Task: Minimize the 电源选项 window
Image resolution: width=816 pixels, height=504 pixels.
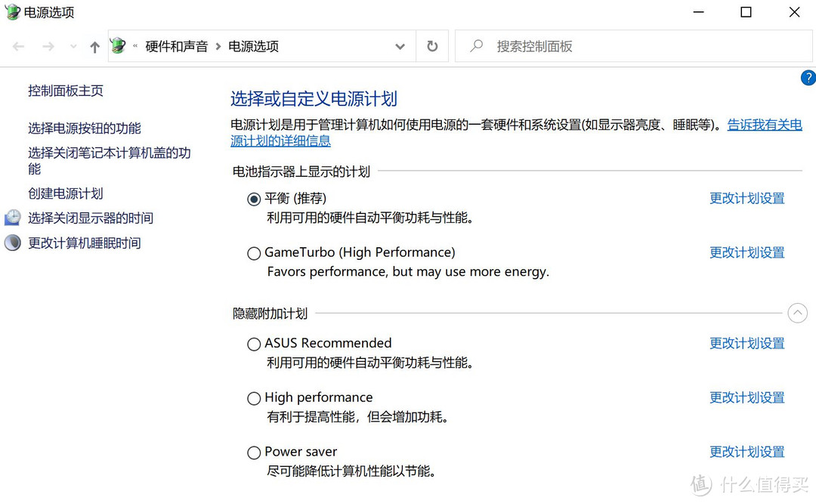Action: pyautogui.click(x=698, y=12)
